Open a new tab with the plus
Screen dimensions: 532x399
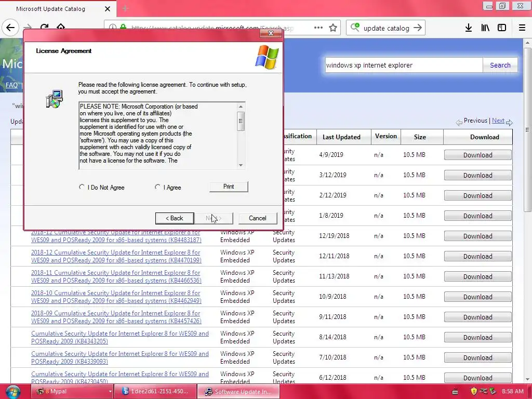pyautogui.click(x=125, y=8)
